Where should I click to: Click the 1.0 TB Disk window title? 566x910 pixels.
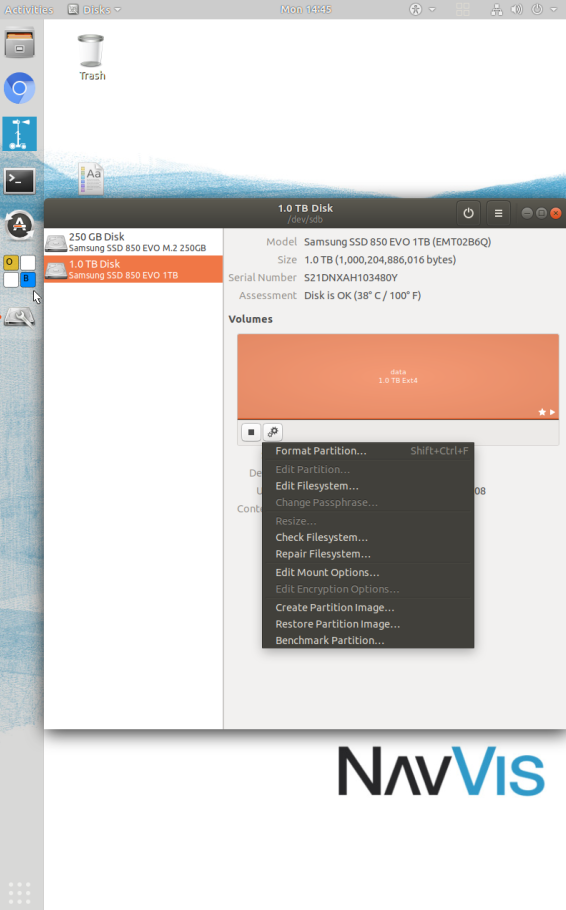tap(305, 208)
